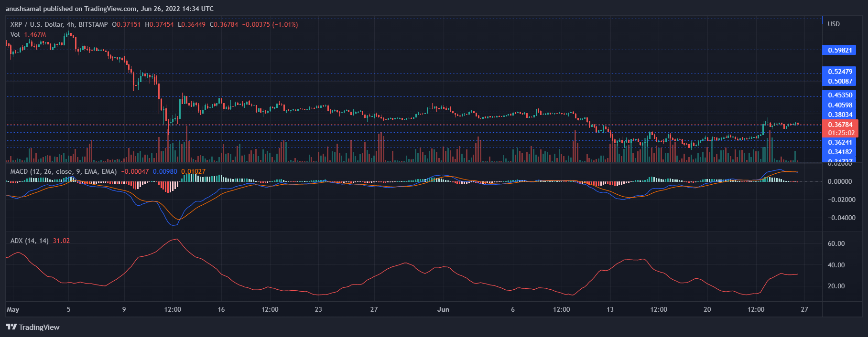
Task: Click the 'published on TradingView.com' header text
Action: click(89, 9)
